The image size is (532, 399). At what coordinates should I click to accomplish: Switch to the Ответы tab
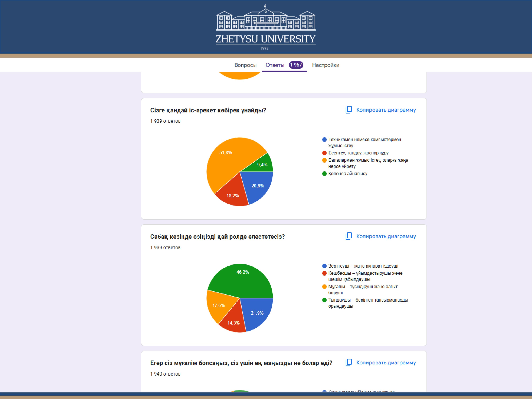tap(275, 65)
